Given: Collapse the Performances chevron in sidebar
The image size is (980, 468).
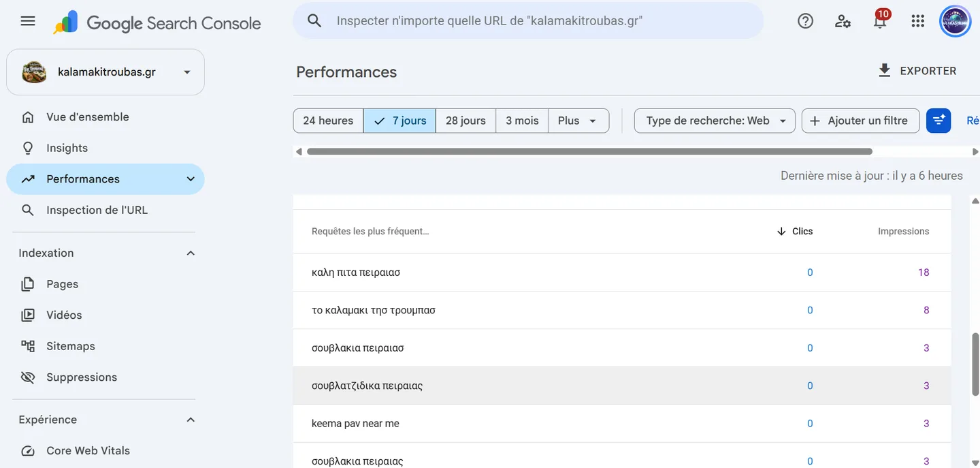Looking at the screenshot, I should coord(191,179).
